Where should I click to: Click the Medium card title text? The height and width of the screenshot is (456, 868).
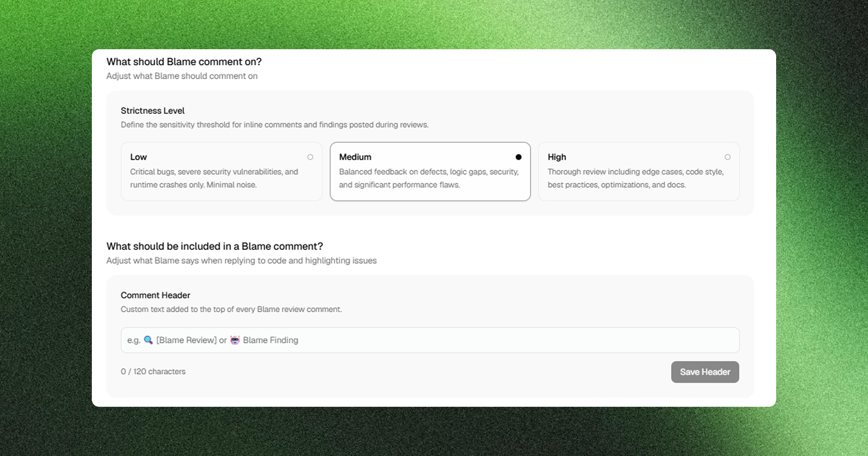pyautogui.click(x=355, y=157)
